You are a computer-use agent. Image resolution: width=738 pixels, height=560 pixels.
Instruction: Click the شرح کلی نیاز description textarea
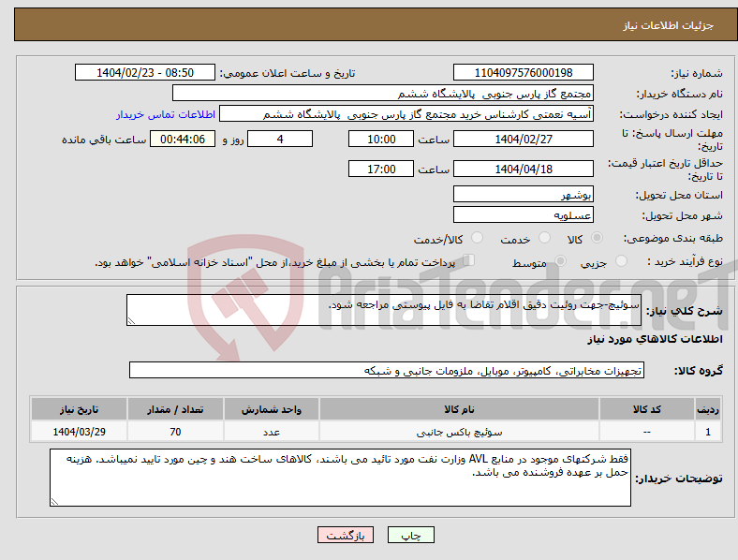click(384, 310)
